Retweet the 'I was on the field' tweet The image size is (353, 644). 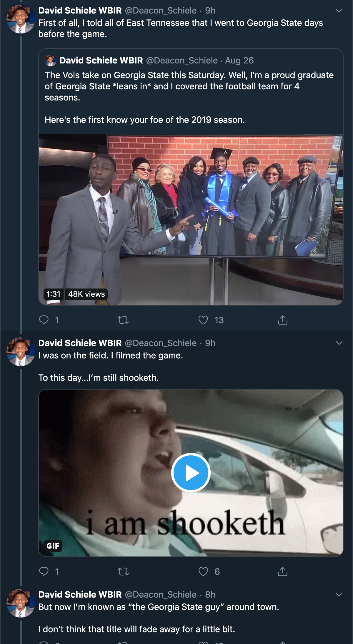[123, 571]
